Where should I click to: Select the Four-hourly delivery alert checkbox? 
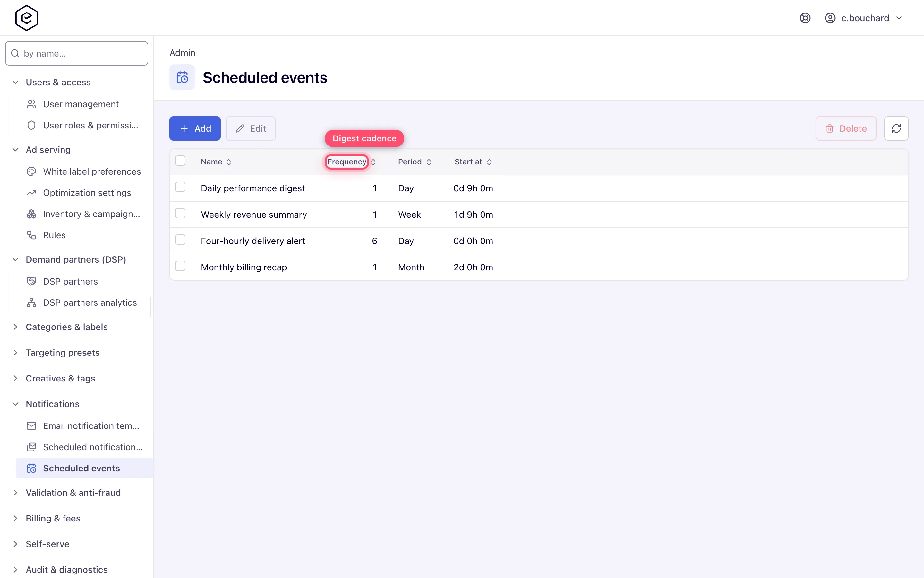point(180,240)
